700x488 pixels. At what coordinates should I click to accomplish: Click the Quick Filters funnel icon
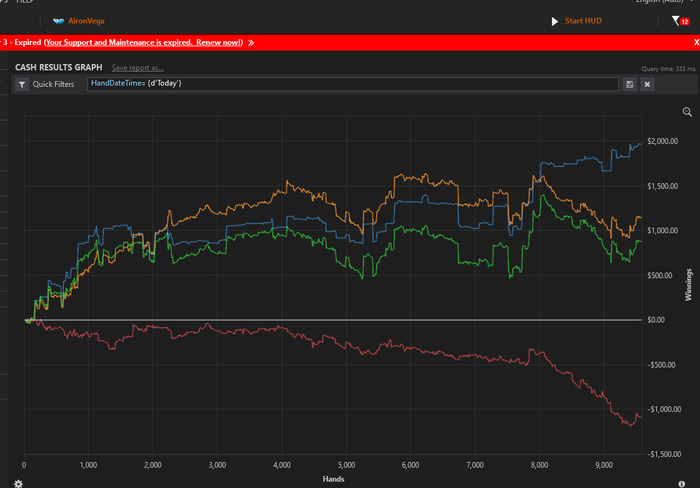click(22, 84)
